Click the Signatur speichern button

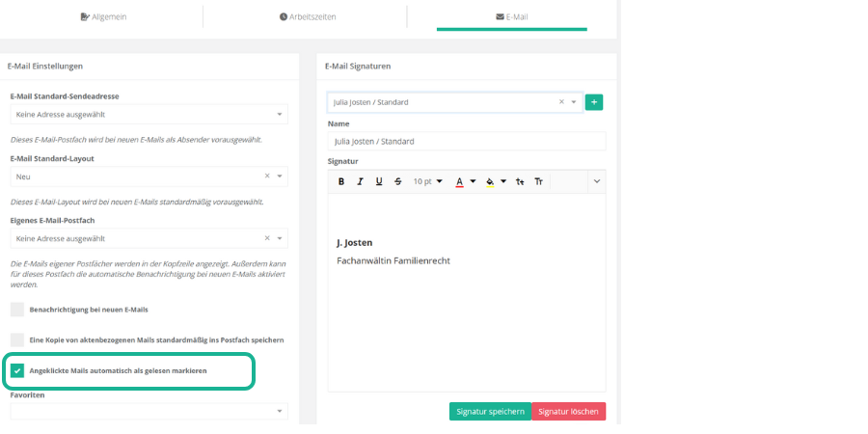tap(489, 411)
